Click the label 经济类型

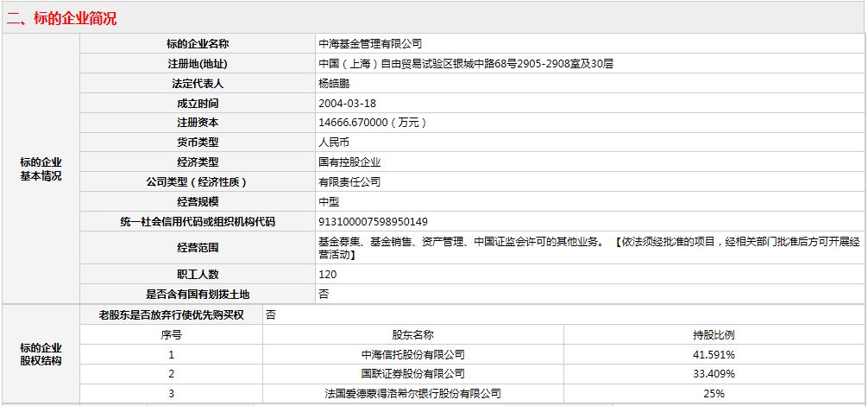coord(198,162)
